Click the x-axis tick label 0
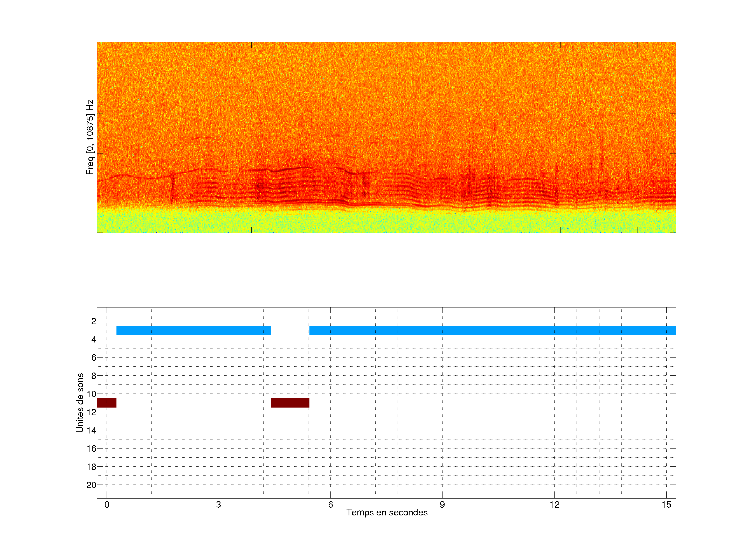Image resolution: width=747 pixels, height=560 pixels. pyautogui.click(x=107, y=505)
